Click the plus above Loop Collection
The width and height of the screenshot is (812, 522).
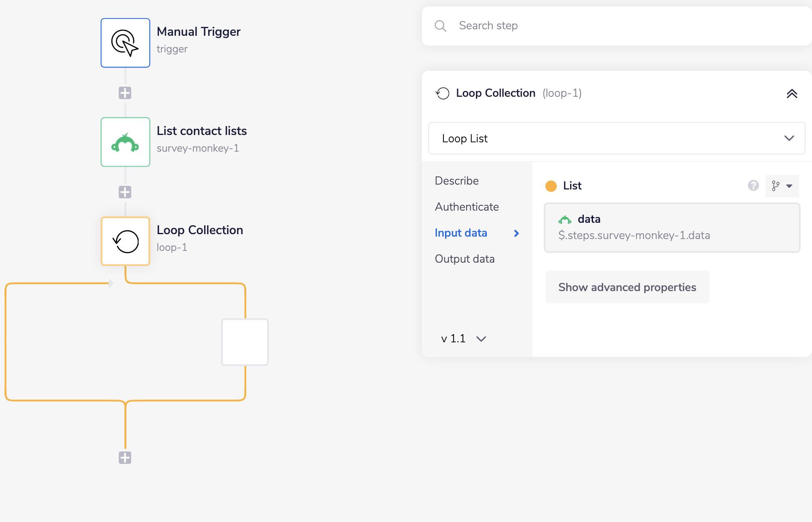(x=125, y=192)
